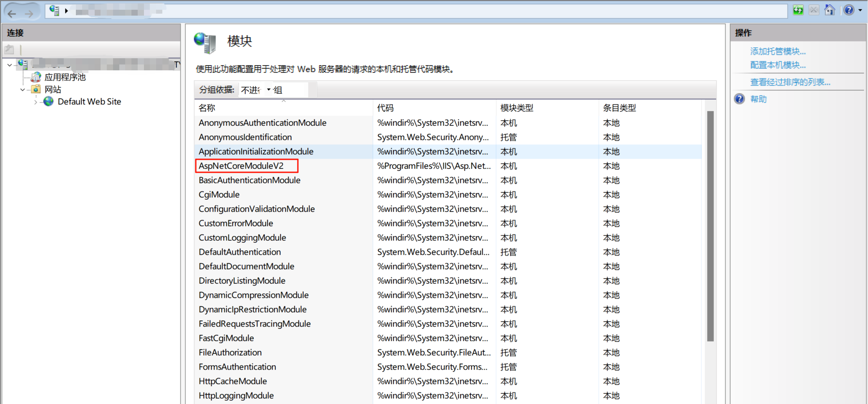This screenshot has height=404, width=868.
Task: Select the Default Web Site globe icon
Action: [49, 102]
